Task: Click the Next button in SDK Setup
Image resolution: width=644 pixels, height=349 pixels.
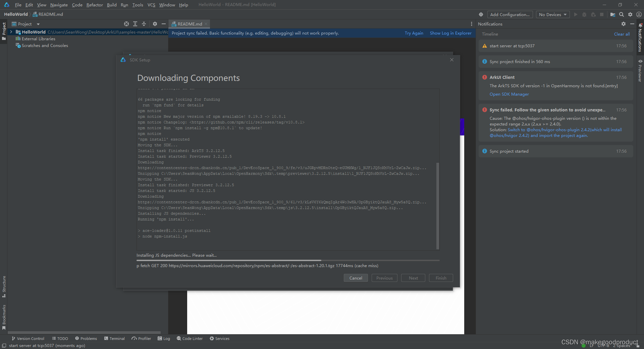Action: (413, 278)
